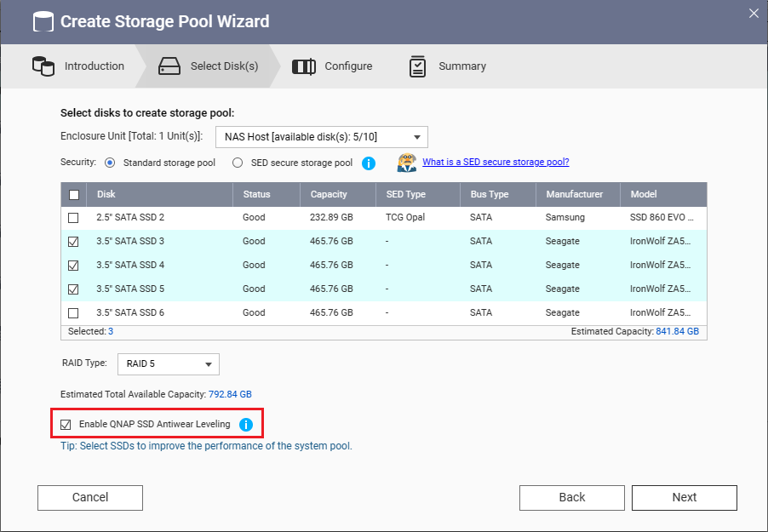The image size is (768, 532).
Task: Return to the Introduction step
Action: tap(94, 66)
